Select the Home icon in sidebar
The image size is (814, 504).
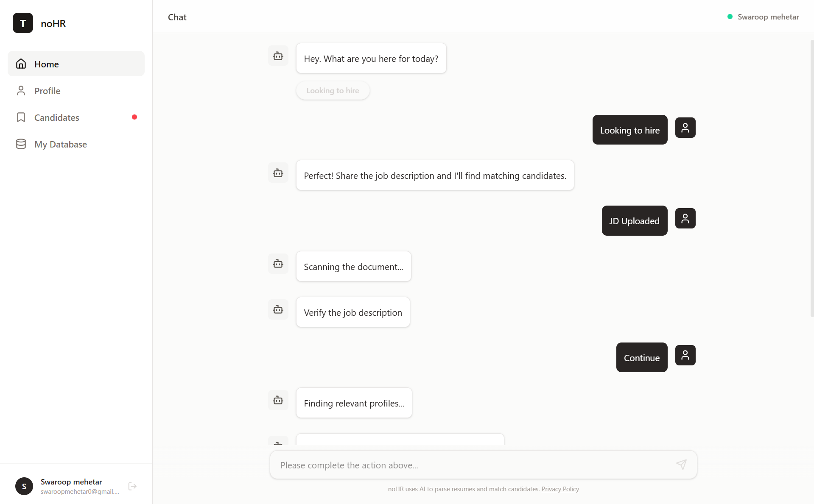21,64
